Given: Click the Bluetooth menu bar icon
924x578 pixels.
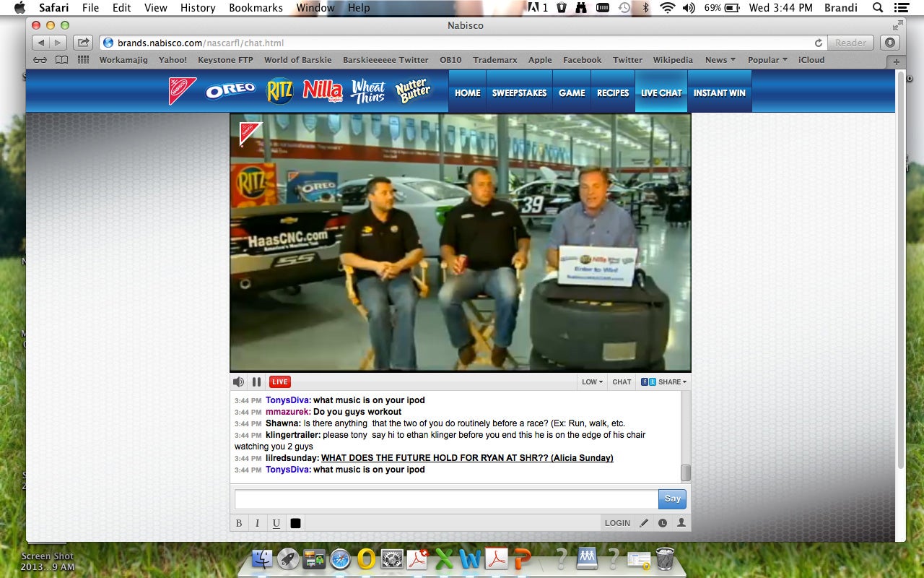Looking at the screenshot, I should pyautogui.click(x=646, y=8).
